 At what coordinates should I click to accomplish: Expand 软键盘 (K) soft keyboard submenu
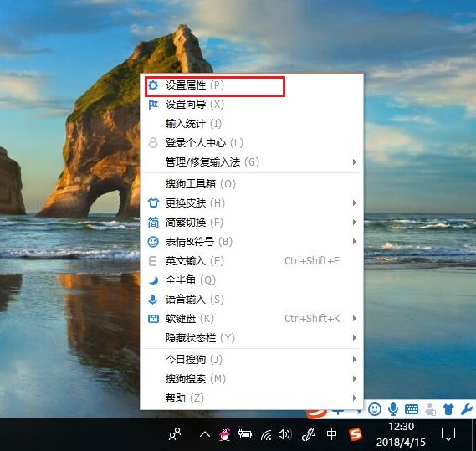click(252, 319)
